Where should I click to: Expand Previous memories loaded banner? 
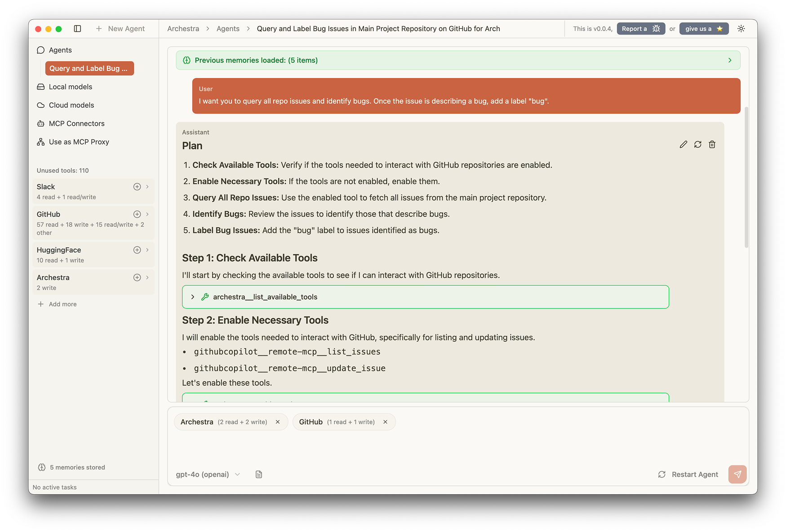pos(729,60)
